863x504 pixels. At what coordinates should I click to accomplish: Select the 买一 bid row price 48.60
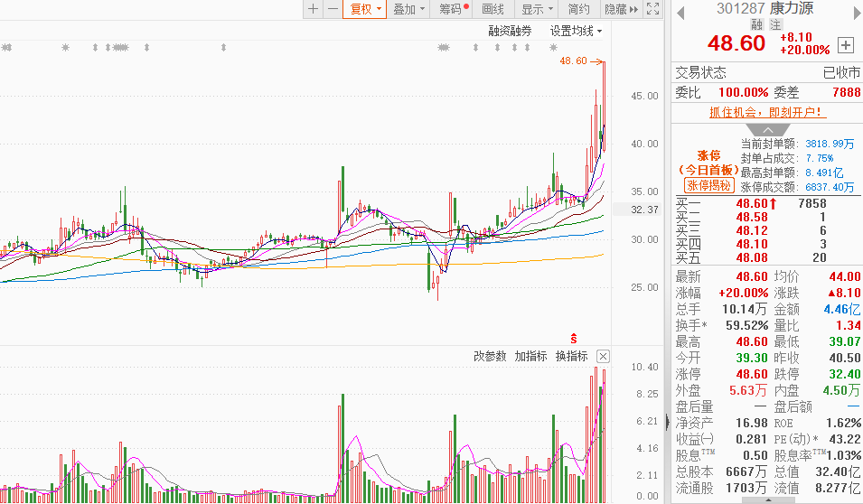[x=752, y=203]
